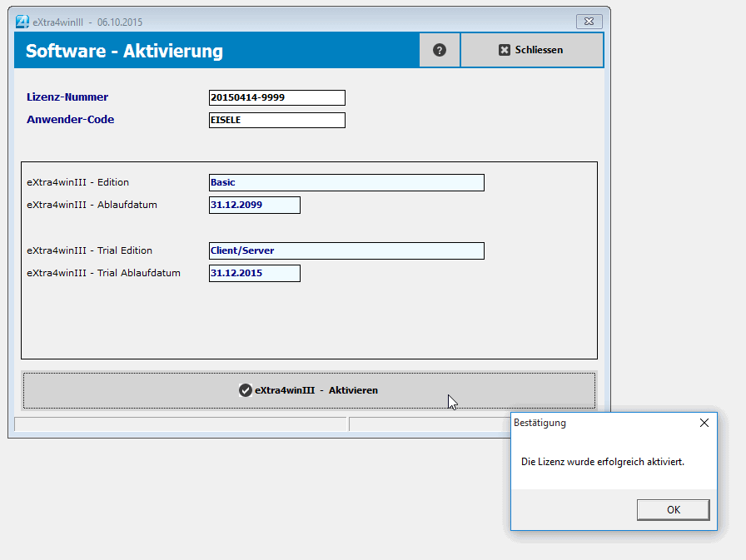Click the Ablaufdatum field showing 31.12.2099
This screenshot has width=746, height=560.
click(254, 205)
